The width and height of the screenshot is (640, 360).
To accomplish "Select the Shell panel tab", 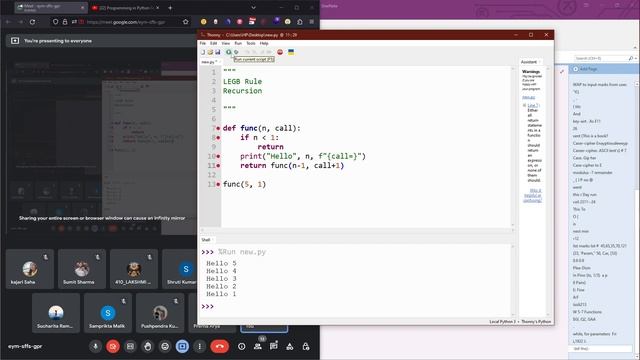I will [x=206, y=240].
